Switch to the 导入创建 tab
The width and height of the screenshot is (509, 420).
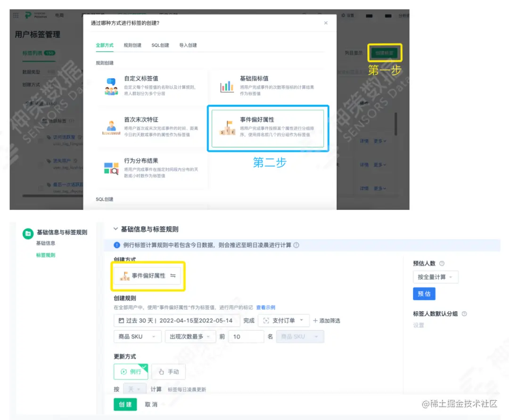coord(188,45)
